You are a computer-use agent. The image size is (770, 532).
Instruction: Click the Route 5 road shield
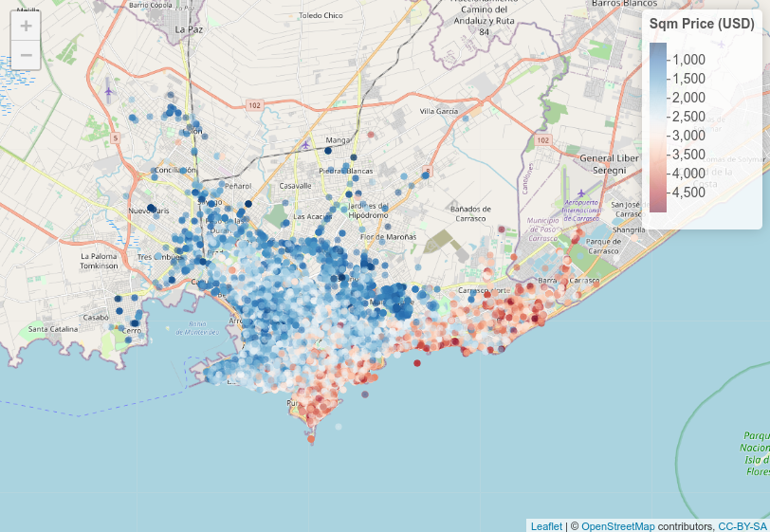116,138
